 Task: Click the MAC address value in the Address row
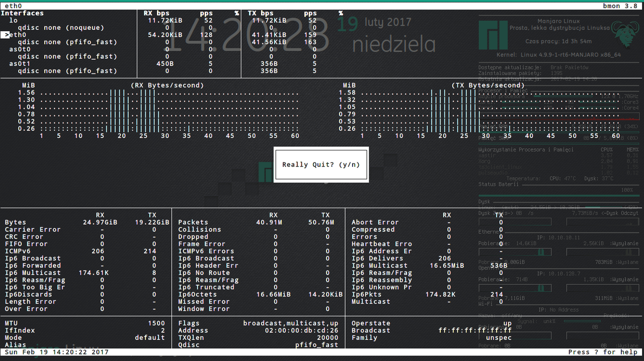(x=301, y=330)
